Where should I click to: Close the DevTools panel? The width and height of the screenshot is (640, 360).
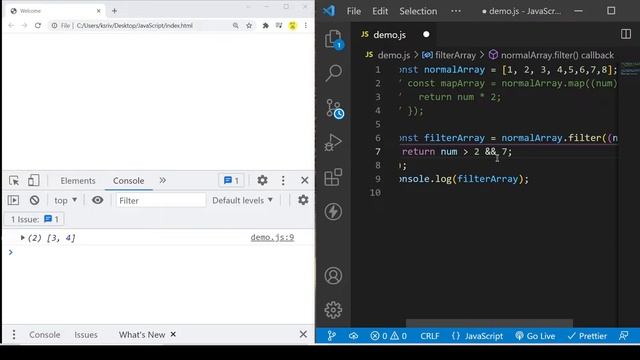304,180
